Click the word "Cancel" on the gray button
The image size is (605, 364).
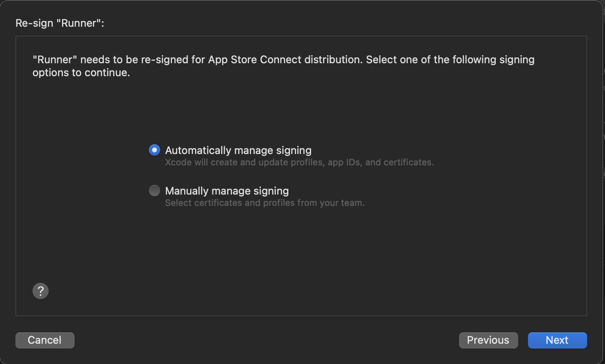(x=45, y=340)
